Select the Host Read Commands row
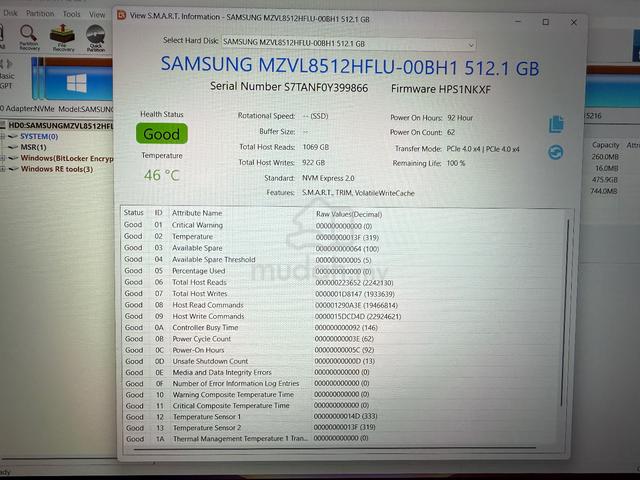Viewport: 640px width, 480px height. (343, 305)
